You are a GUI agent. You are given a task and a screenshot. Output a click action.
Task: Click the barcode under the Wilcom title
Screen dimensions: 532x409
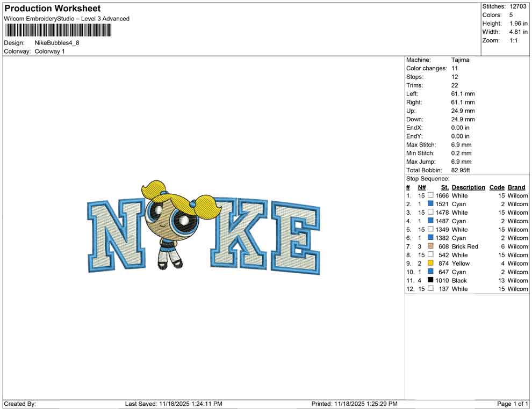pyautogui.click(x=57, y=31)
